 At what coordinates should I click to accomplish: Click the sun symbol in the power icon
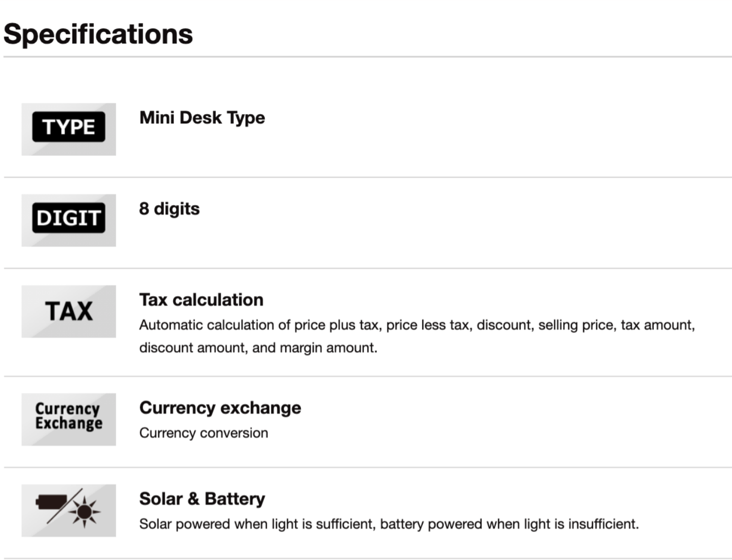(x=85, y=512)
